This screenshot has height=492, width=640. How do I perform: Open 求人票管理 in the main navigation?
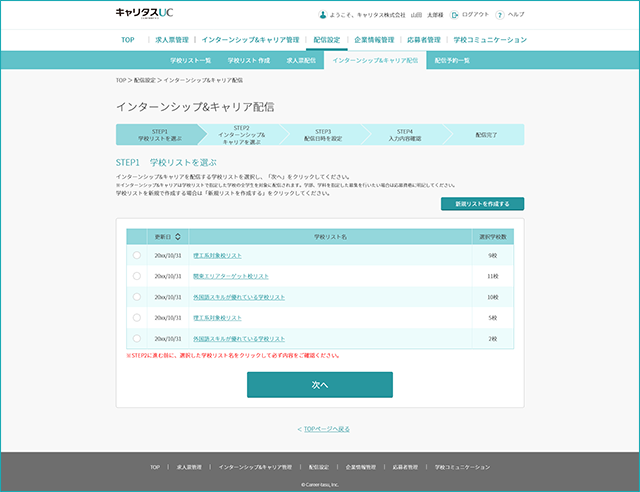tap(172, 40)
